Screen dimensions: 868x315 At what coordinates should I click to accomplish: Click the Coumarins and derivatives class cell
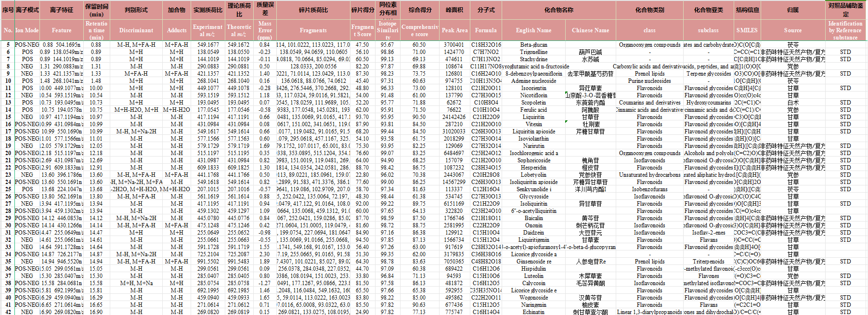[649, 103]
